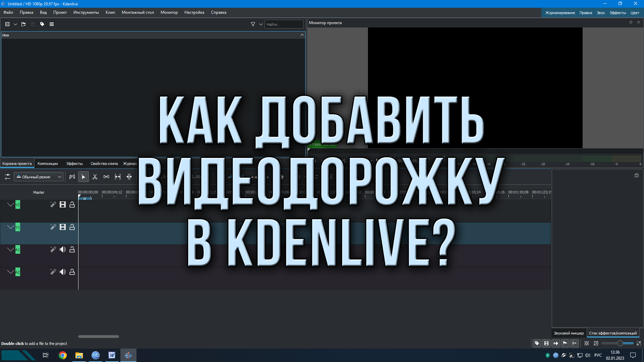Viewport: 644px width, 362px height.
Task: Select the razor cutting tool in the timeline toolbar
Action: point(95,177)
